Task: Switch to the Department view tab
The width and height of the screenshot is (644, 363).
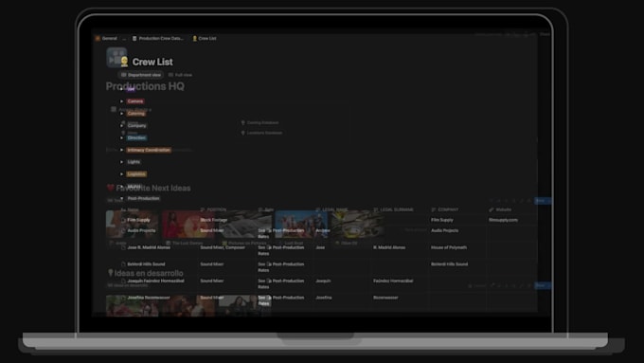Action: [x=141, y=75]
